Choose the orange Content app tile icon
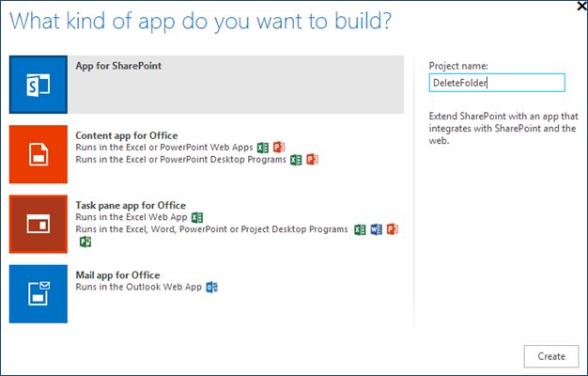Image resolution: width=588 pixels, height=376 pixels. pyautogui.click(x=39, y=154)
